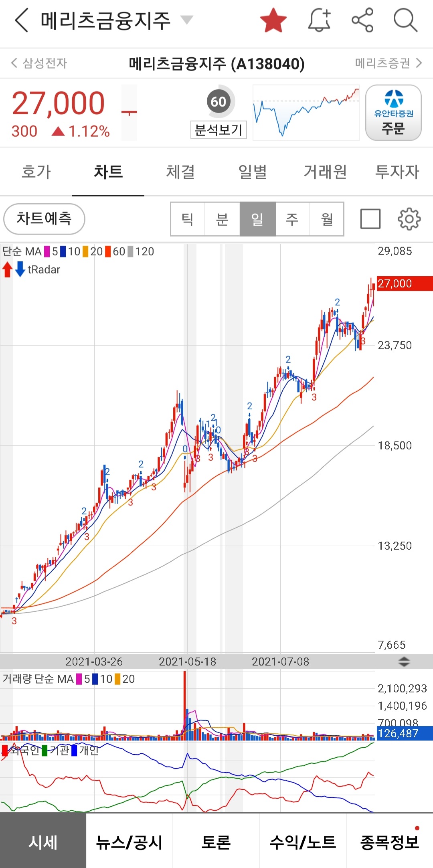The image size is (433, 868).
Task: Open the 메리츠금융지주 stock selector dropdown
Action: (186, 19)
